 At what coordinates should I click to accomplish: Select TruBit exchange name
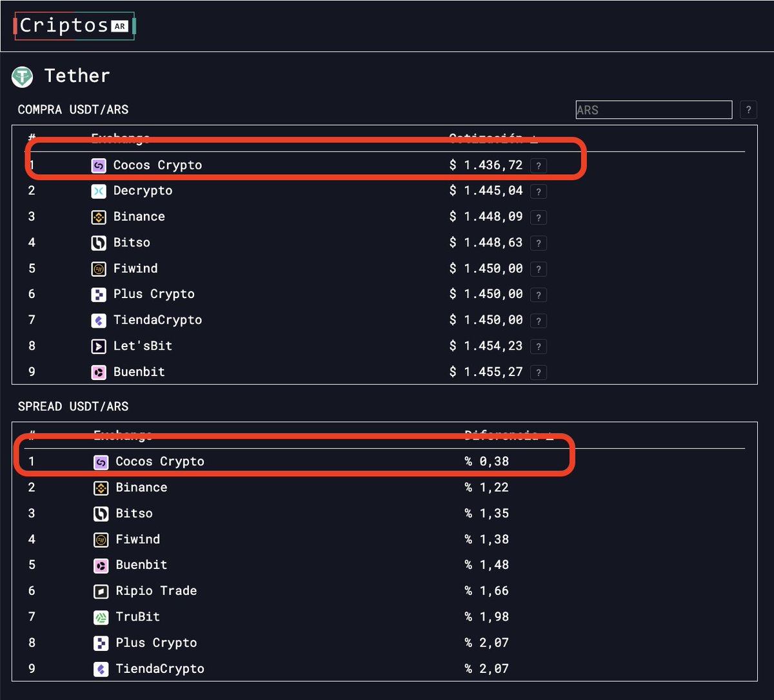click(x=137, y=617)
